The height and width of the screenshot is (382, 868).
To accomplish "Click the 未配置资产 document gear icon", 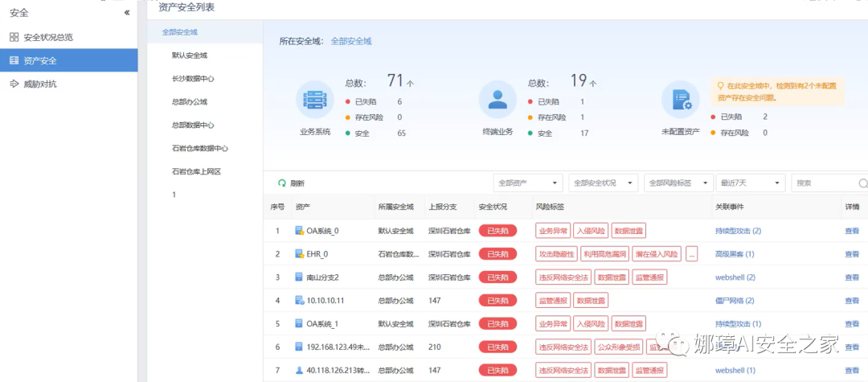I will pyautogui.click(x=681, y=100).
